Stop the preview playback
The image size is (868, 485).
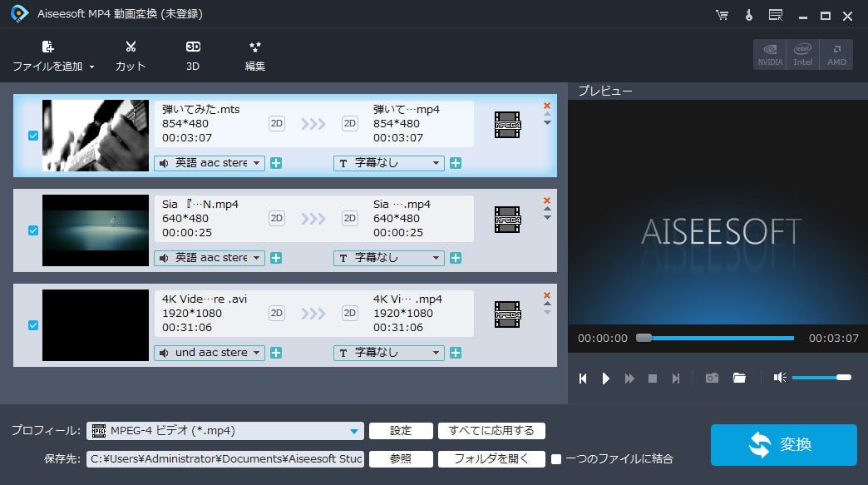(x=653, y=379)
